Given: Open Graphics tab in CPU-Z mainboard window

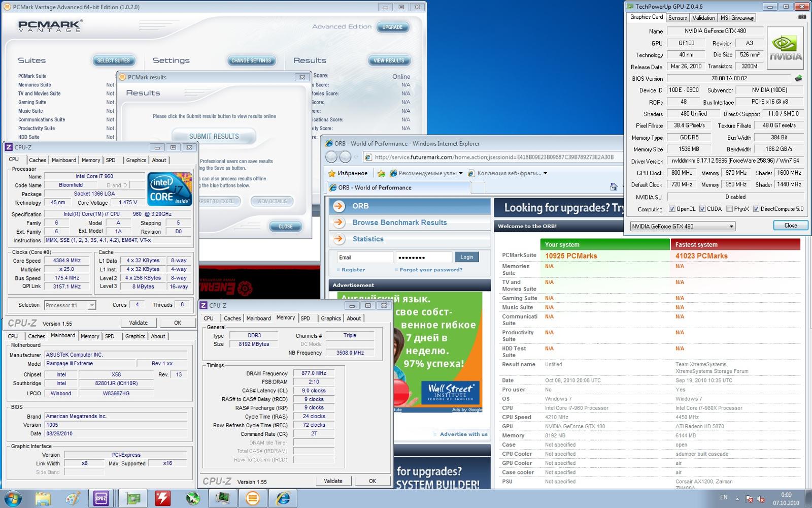Looking at the screenshot, I should click(x=136, y=336).
